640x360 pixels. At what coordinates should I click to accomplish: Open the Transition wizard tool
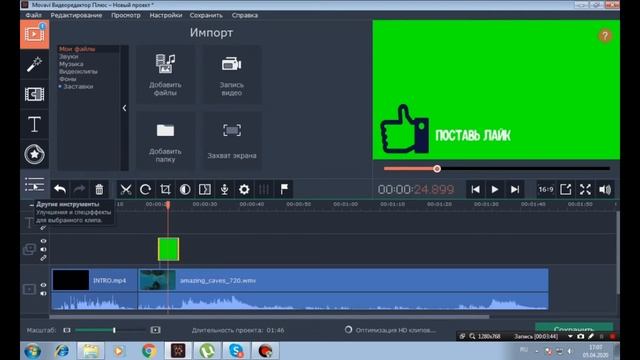204,189
